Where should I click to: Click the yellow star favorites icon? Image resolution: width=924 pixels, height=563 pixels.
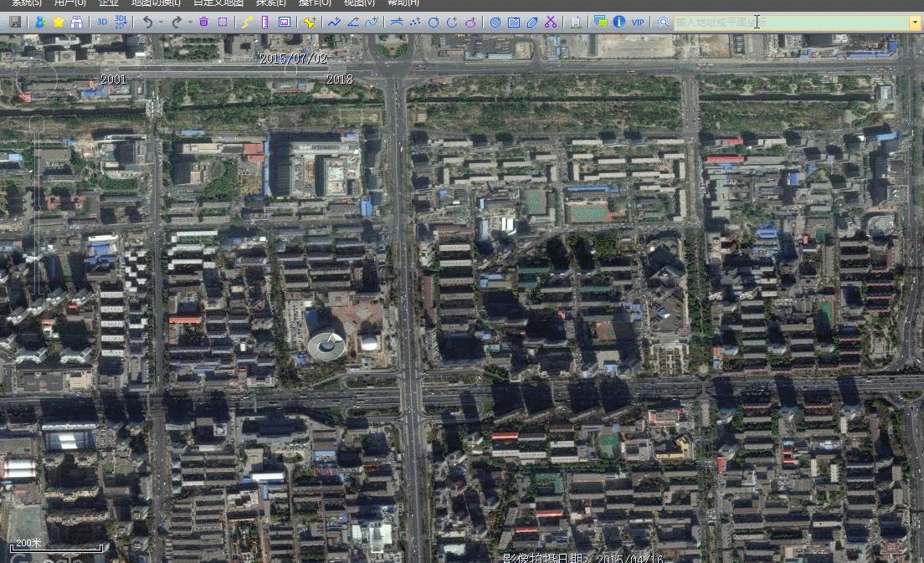(59, 23)
